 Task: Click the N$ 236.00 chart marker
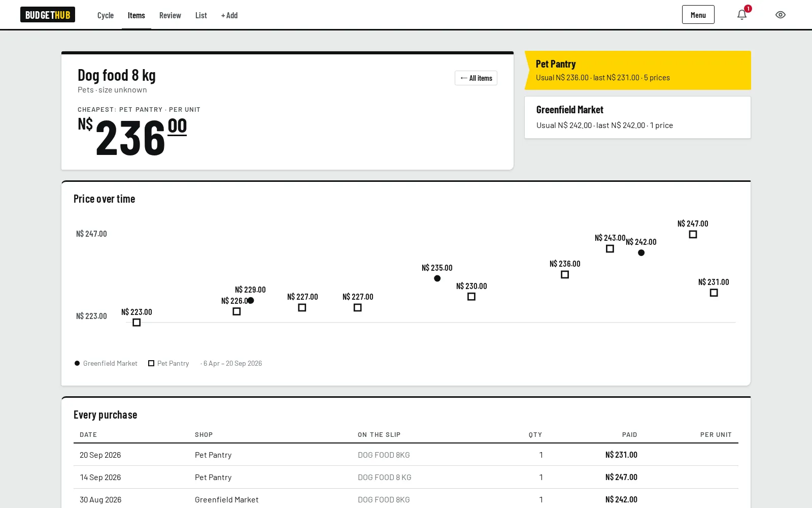pyautogui.click(x=565, y=274)
